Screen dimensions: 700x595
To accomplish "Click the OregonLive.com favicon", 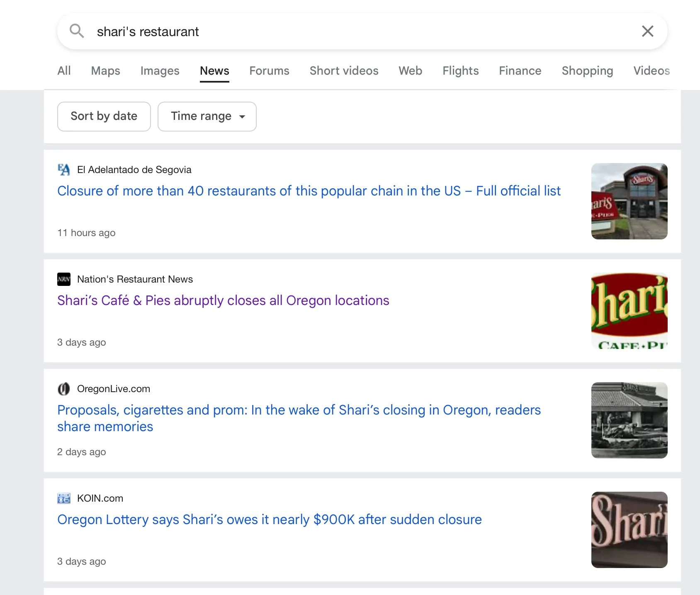I will [64, 389].
